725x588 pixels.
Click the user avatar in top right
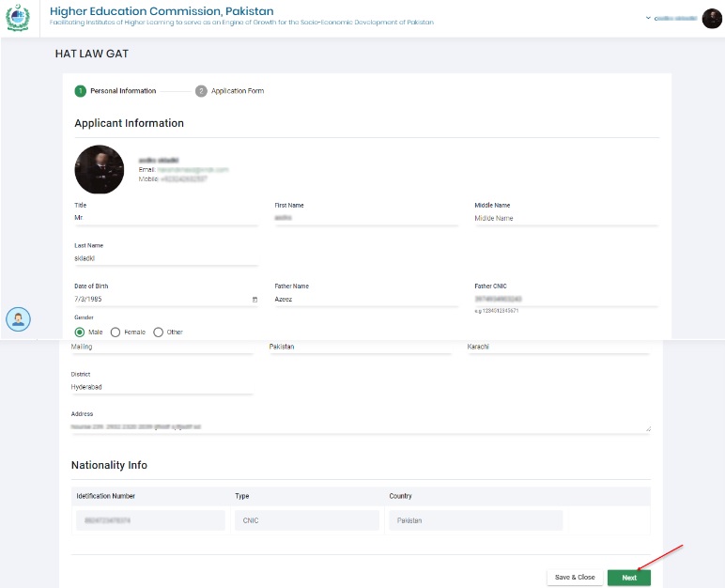[712, 19]
